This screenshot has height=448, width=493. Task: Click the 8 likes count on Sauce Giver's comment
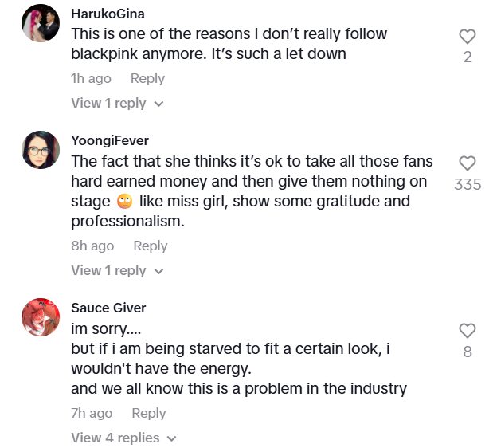tap(468, 352)
